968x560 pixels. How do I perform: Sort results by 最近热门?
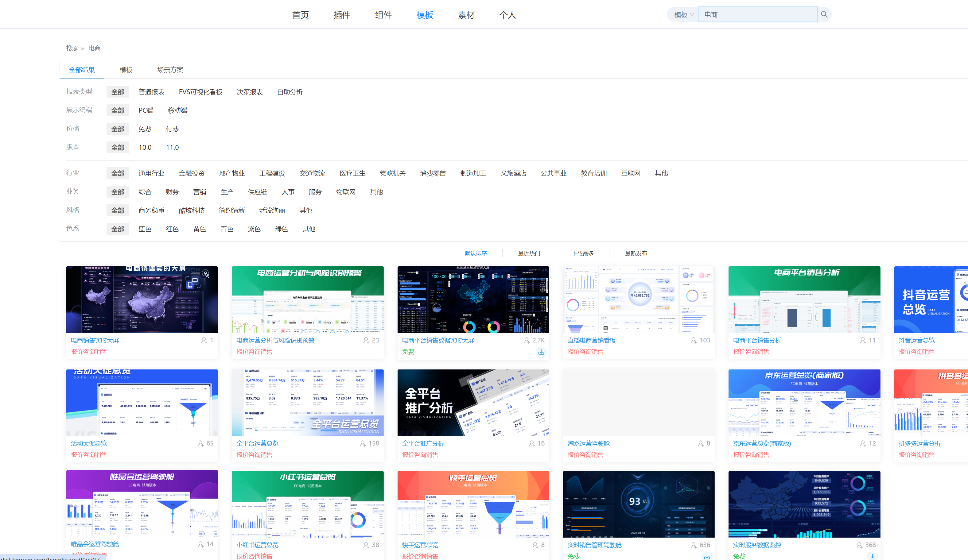click(529, 253)
